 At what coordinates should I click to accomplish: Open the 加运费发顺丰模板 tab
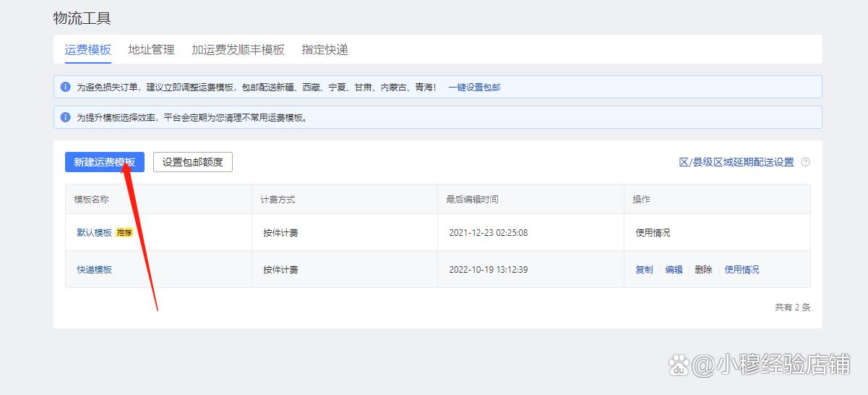238,50
